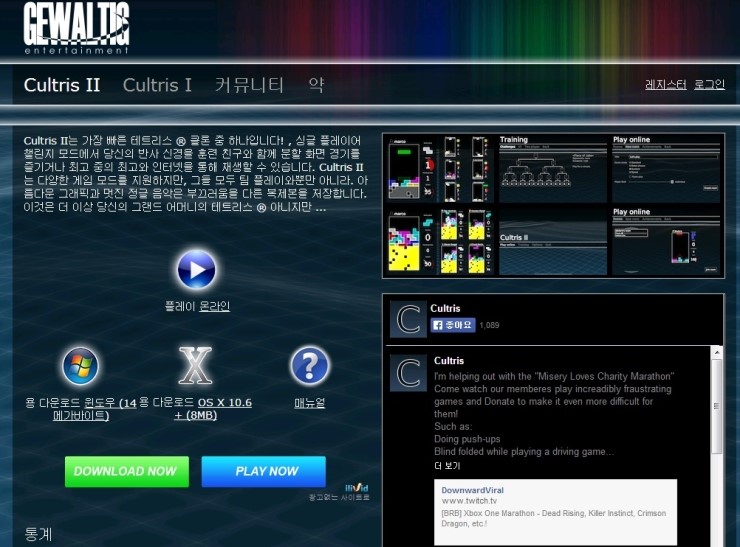Open the top-left game screenshot thumbnail
740x547 pixels.
pyautogui.click(x=440, y=168)
